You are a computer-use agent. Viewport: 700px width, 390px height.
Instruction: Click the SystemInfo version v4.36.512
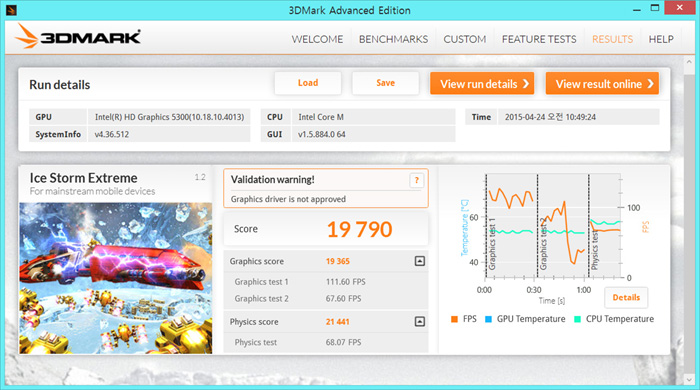pyautogui.click(x=169, y=134)
